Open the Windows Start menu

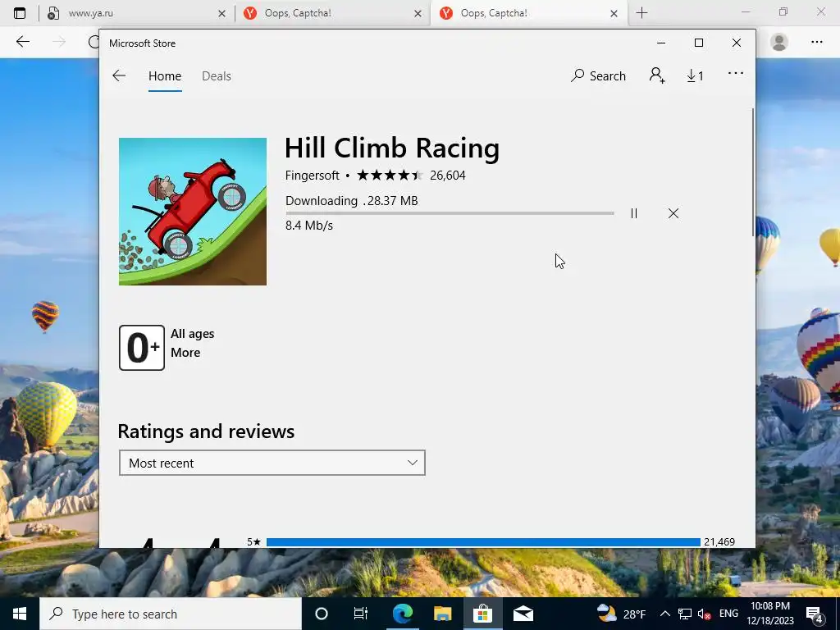click(x=20, y=614)
